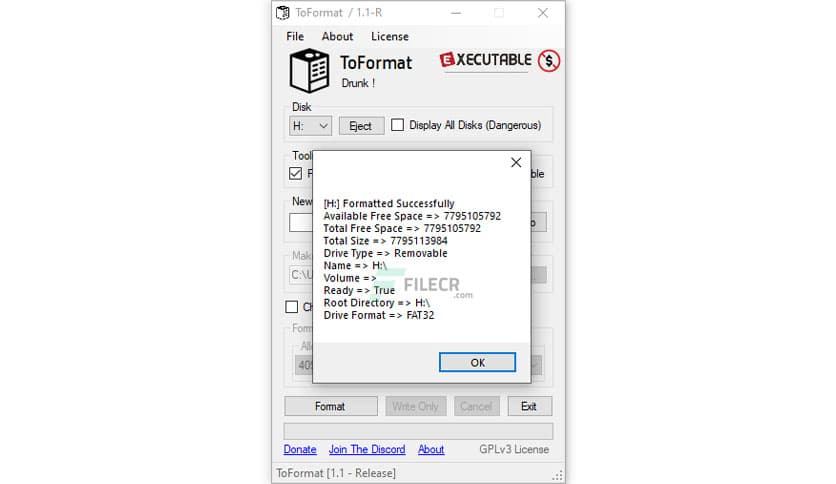Screen dimensions: 836x484
Task: Click the 'Drunk !' subtitle text
Action: (x=358, y=83)
